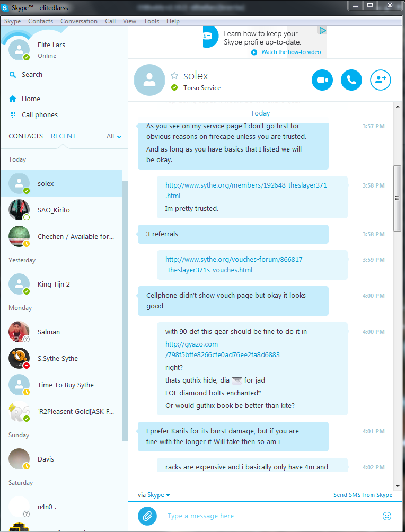Start a voice call with solex
405x532 pixels.
(351, 80)
